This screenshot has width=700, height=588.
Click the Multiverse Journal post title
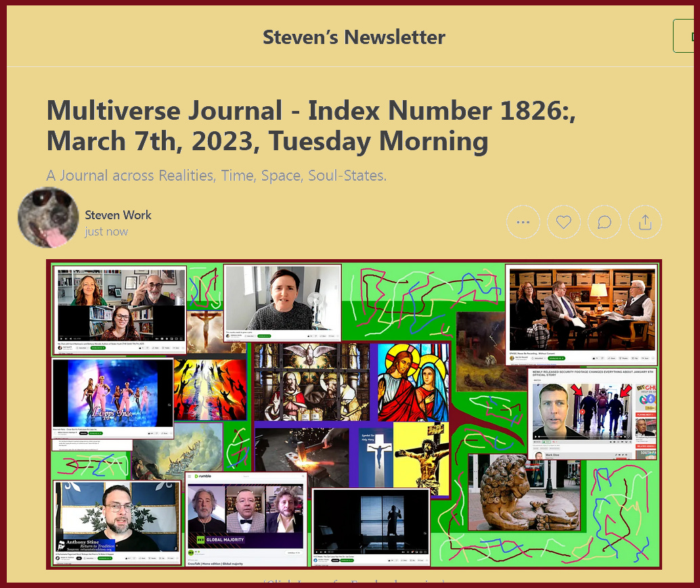pyautogui.click(x=311, y=125)
